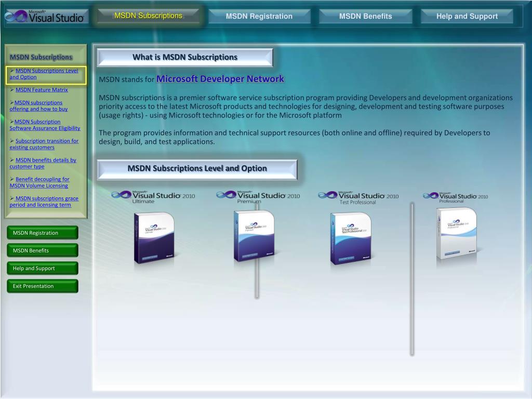Click the Visual Studio 2010 Professional logo

[x=455, y=198]
